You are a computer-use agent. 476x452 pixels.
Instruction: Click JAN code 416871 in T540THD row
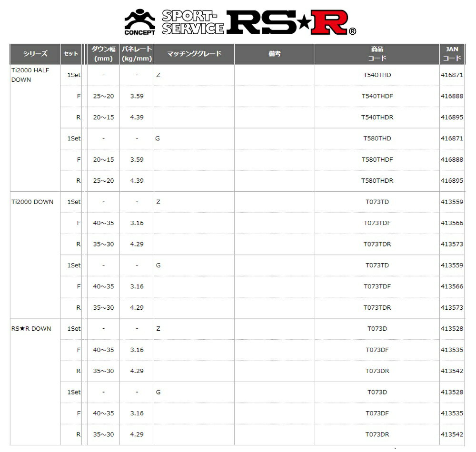click(x=452, y=75)
